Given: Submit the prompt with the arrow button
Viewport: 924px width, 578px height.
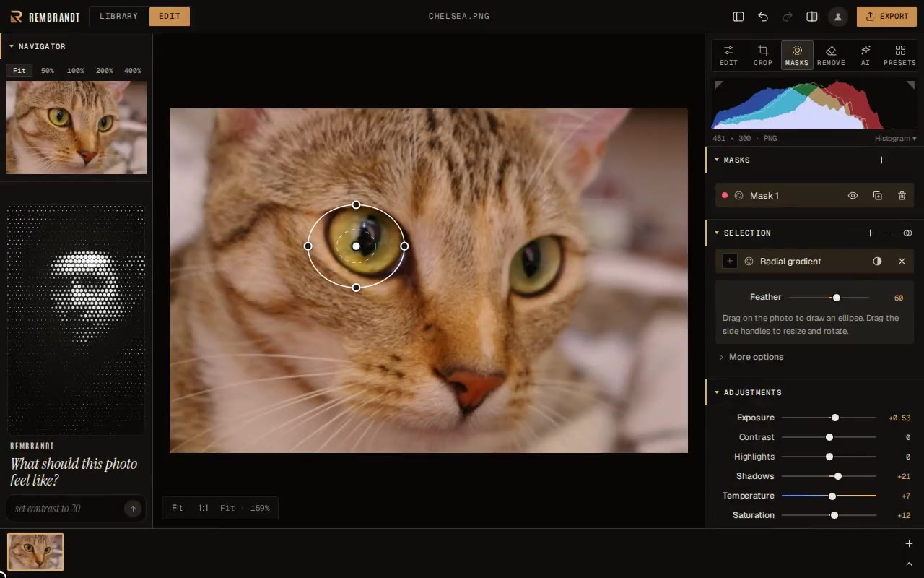Looking at the screenshot, I should pyautogui.click(x=133, y=509).
